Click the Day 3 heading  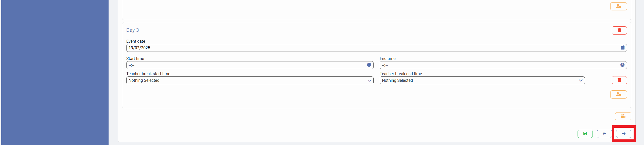(x=132, y=30)
